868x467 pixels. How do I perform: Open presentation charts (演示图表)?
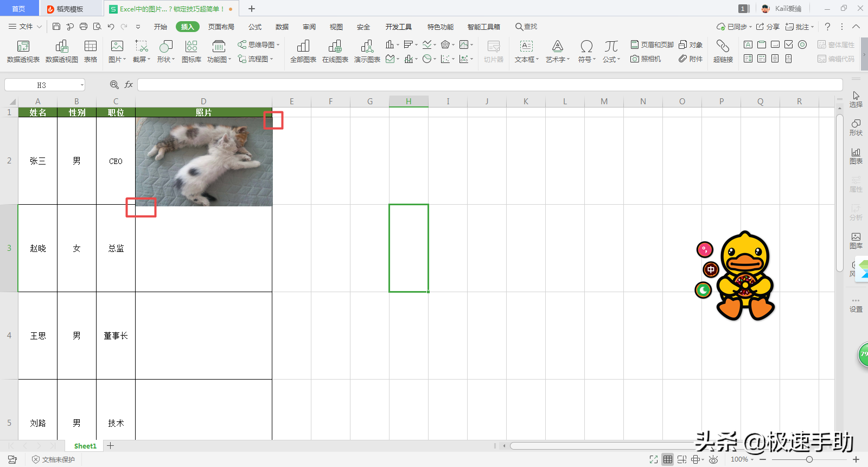(367, 52)
